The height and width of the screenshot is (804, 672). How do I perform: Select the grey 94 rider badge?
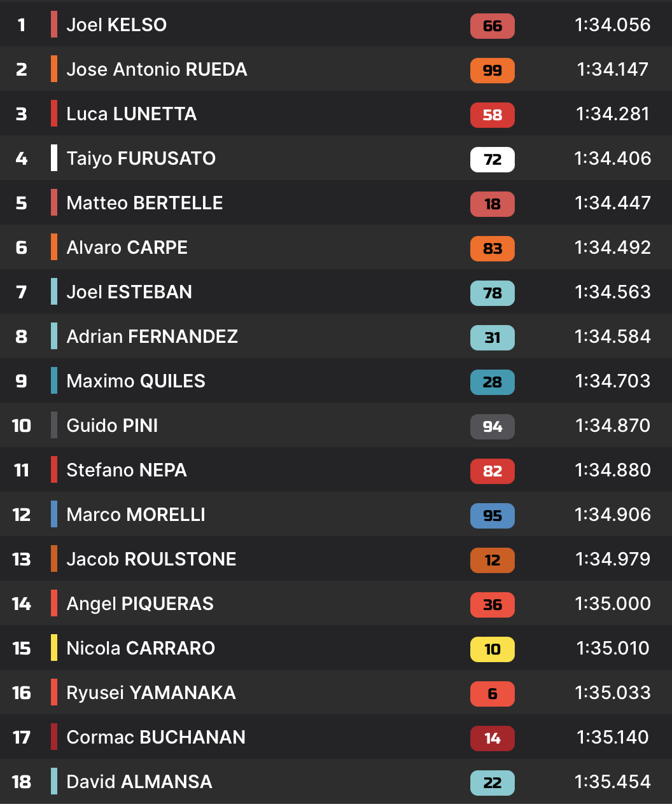coord(492,427)
